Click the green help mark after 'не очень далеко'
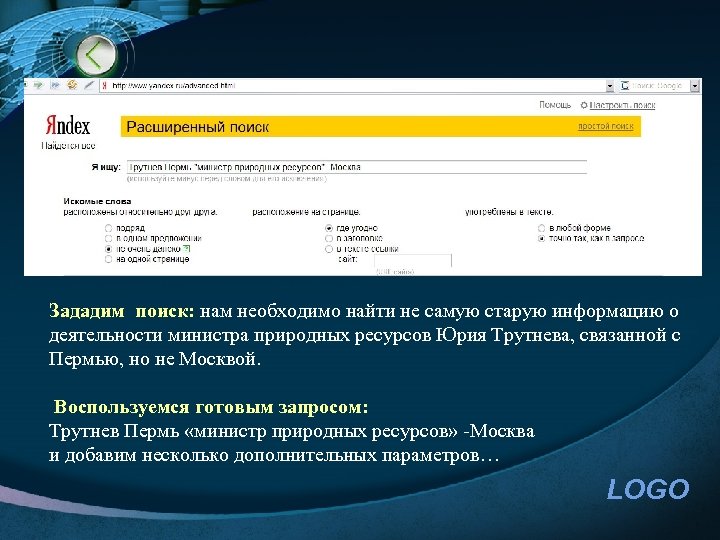 click(x=186, y=249)
